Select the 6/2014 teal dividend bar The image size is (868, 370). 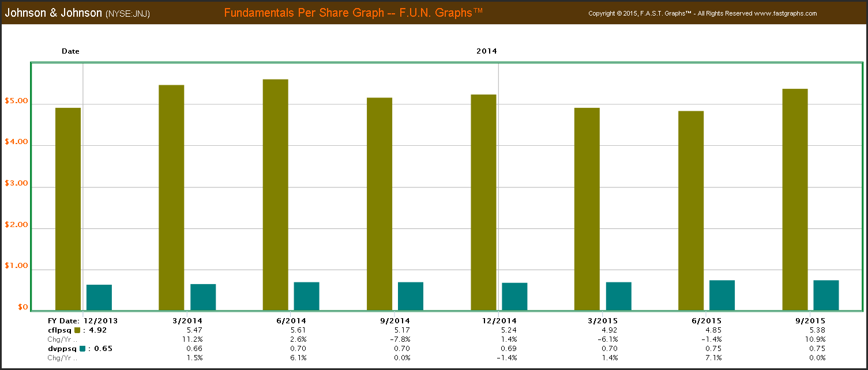coord(307,296)
